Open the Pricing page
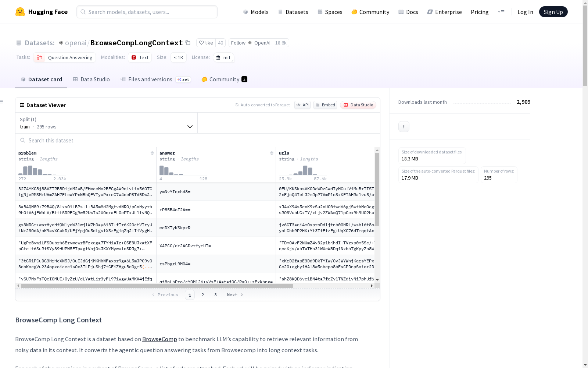This screenshot has height=368, width=588. point(480,12)
